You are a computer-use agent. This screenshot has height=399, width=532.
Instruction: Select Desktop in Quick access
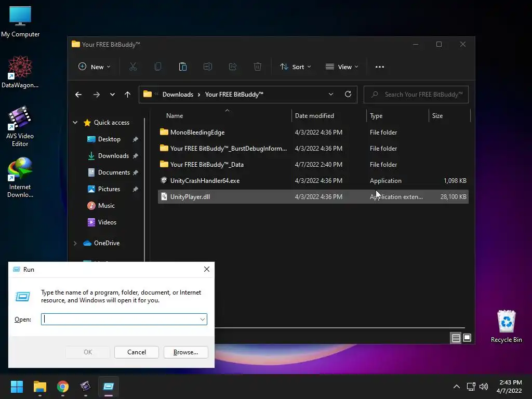click(x=109, y=139)
